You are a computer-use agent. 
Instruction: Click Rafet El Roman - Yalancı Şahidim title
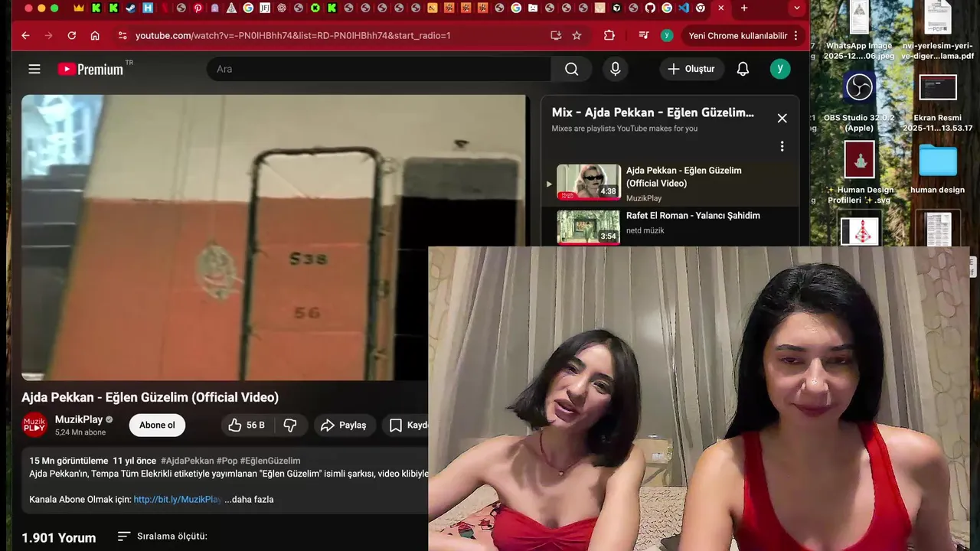click(693, 216)
